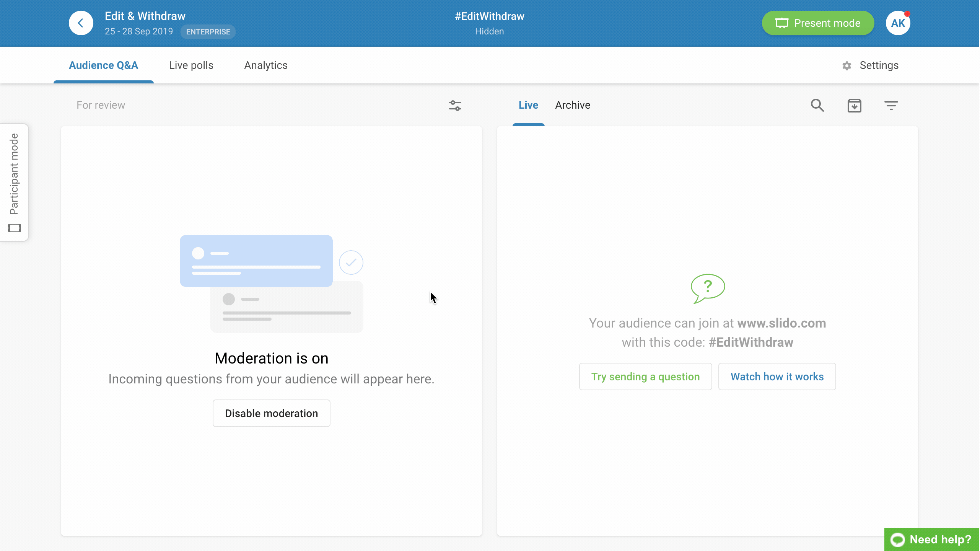Click Watch how it works

(777, 377)
